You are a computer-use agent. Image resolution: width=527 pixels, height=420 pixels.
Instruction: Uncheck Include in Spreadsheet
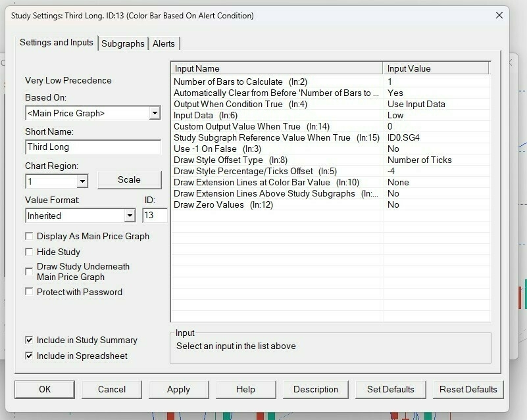tap(29, 355)
